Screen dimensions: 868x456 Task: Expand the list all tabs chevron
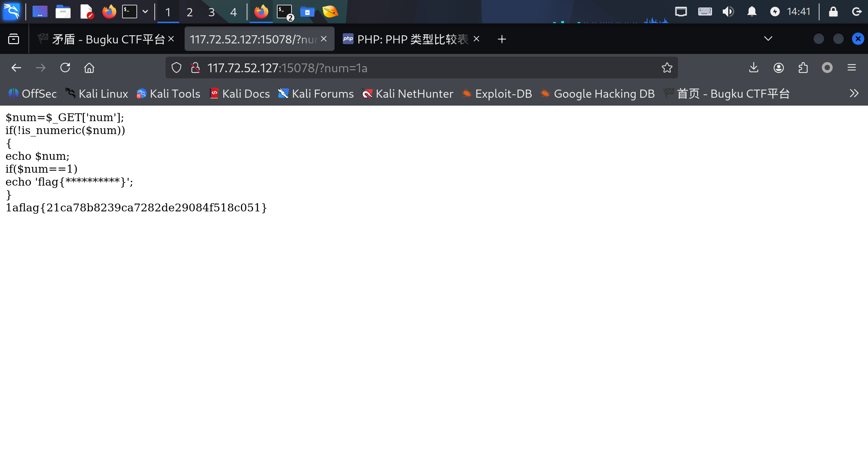point(768,39)
